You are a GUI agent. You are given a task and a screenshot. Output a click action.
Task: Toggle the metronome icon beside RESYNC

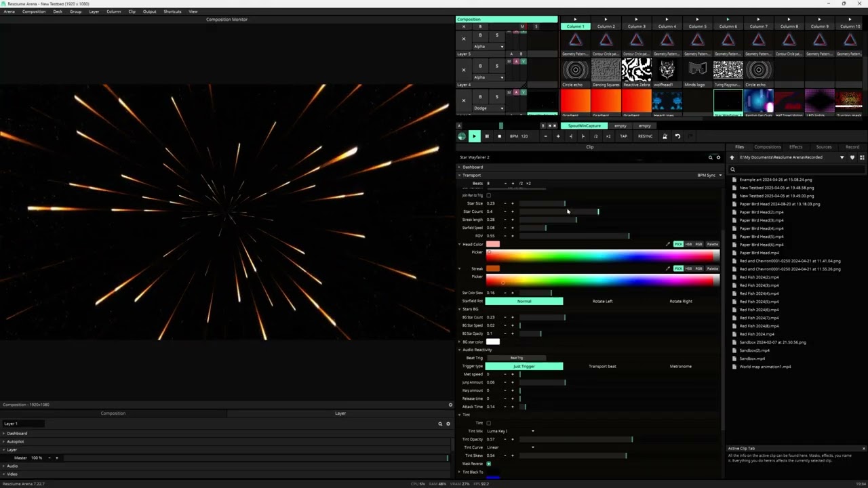665,136
